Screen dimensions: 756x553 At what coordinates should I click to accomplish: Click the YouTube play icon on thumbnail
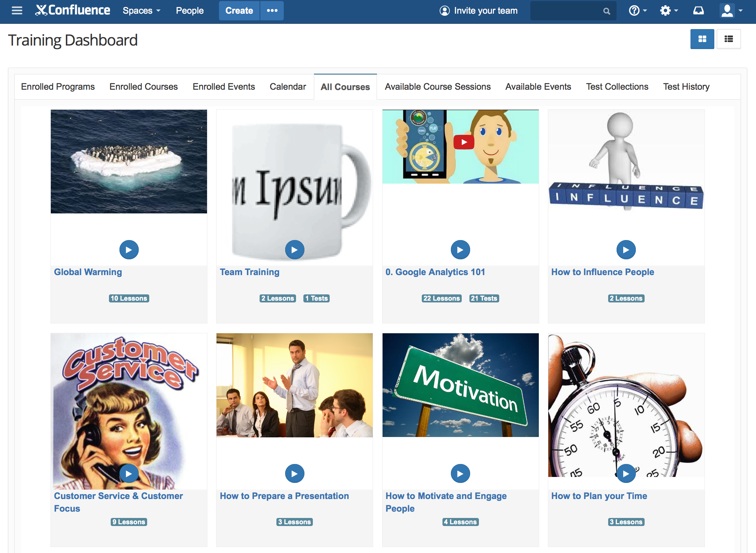(x=463, y=142)
